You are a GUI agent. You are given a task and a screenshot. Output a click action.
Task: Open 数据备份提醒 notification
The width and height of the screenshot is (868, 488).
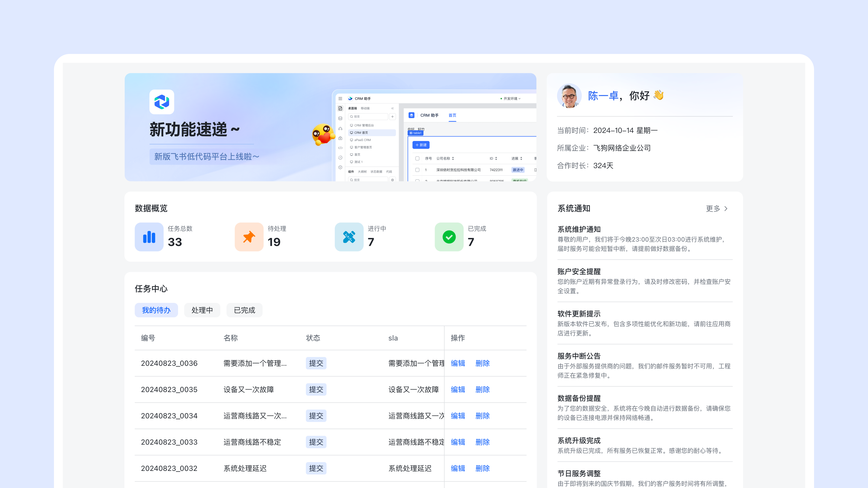click(645, 408)
